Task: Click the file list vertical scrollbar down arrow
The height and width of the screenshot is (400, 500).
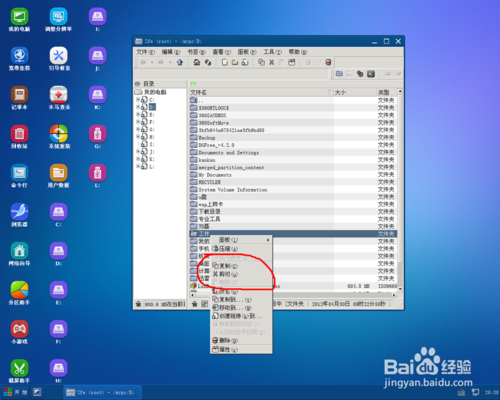Action: point(400,289)
